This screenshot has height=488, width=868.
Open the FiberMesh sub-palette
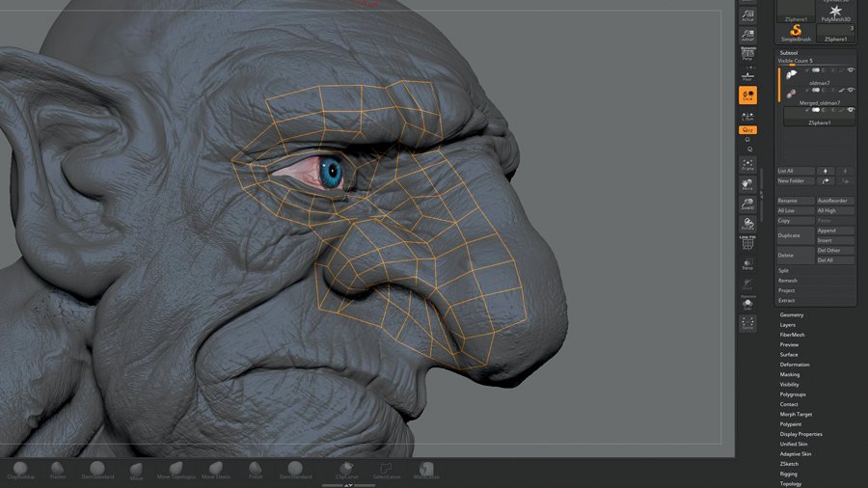(792, 335)
